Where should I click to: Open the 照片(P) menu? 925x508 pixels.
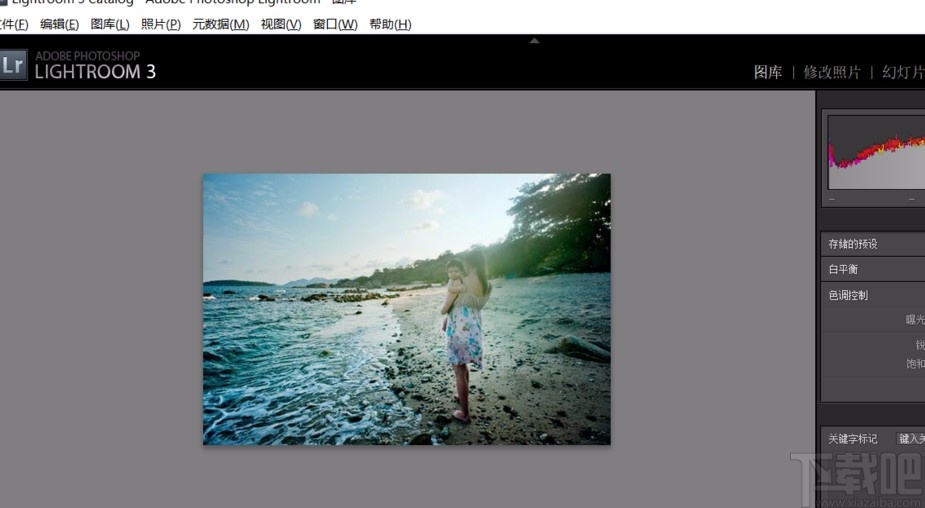[161, 24]
